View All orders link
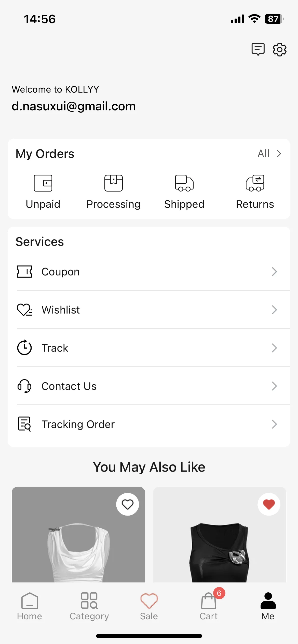Viewport: 298px width, 644px height. (x=269, y=154)
